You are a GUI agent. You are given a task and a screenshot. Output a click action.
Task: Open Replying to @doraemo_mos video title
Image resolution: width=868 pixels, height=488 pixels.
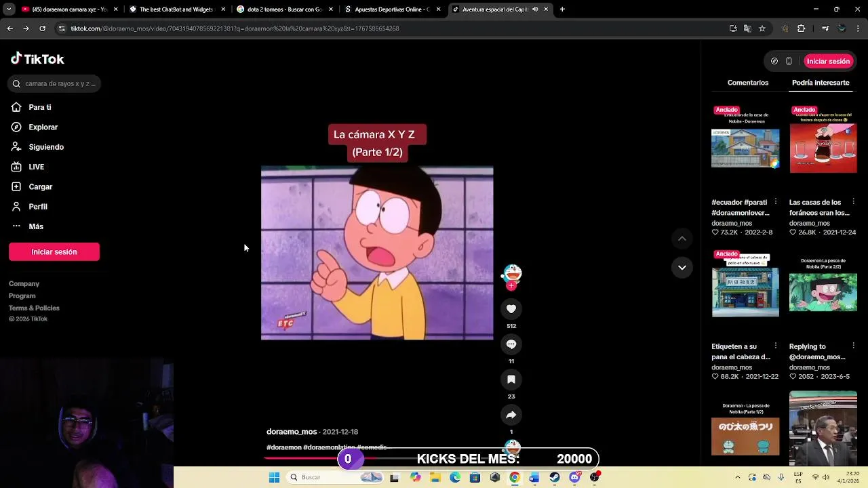click(x=817, y=352)
